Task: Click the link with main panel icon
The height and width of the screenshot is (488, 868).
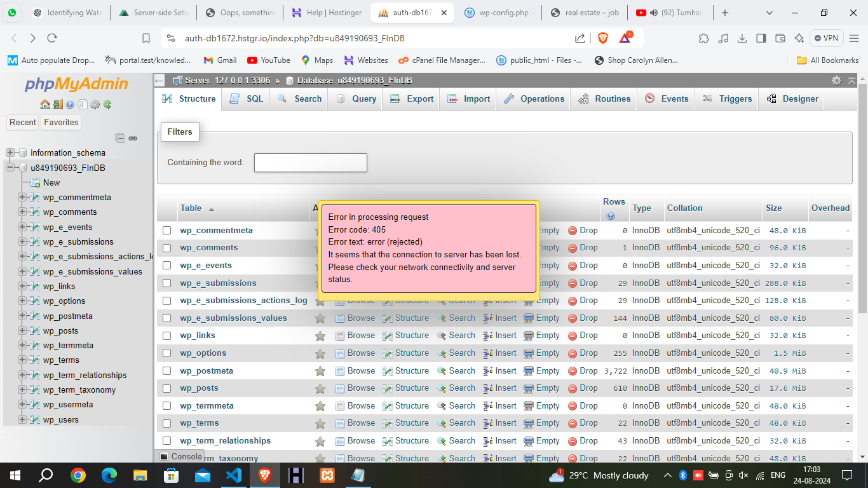Action: (133, 138)
